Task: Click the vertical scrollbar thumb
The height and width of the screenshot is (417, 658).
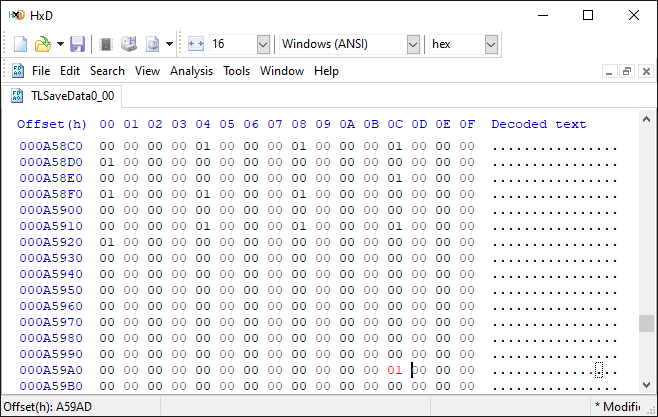Action: [x=646, y=323]
